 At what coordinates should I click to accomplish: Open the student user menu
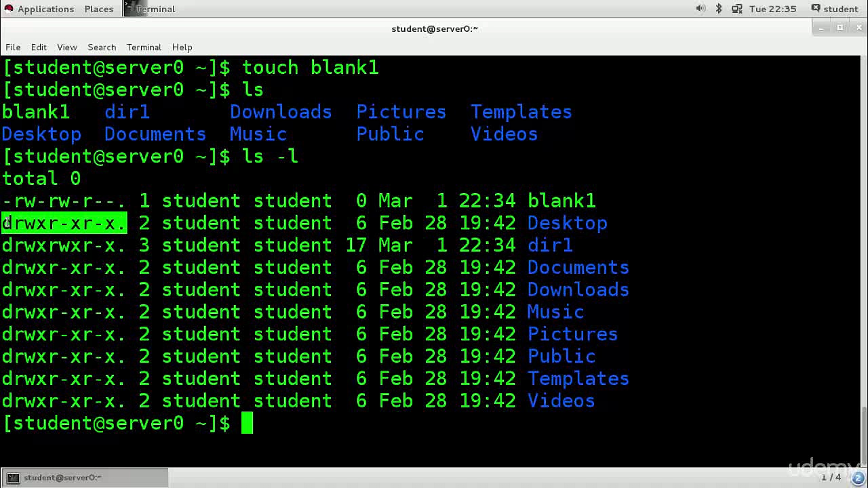point(835,9)
